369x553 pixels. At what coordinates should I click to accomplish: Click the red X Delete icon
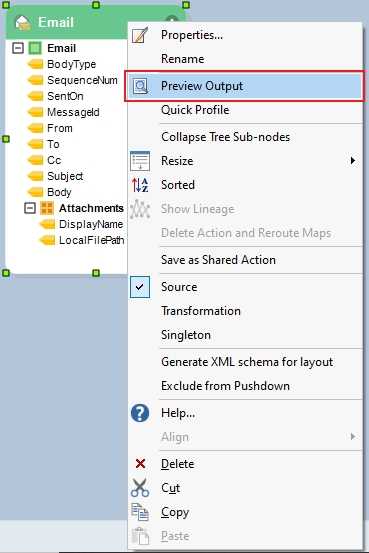(x=140, y=463)
